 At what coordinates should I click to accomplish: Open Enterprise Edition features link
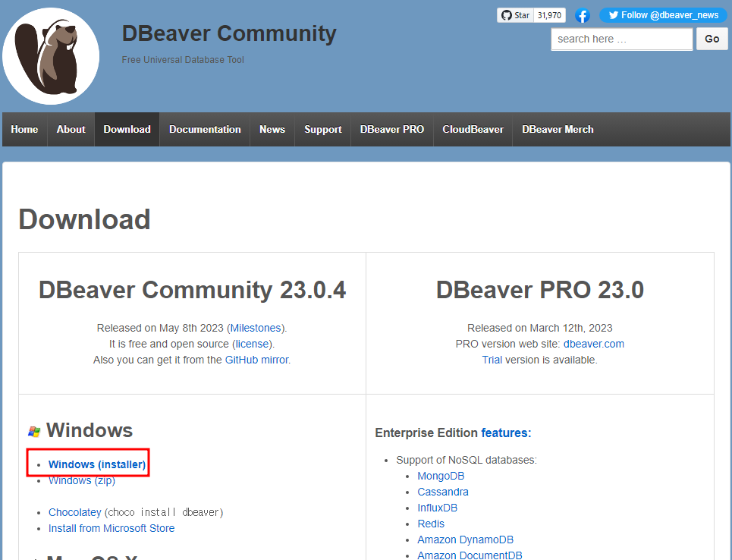[506, 433]
